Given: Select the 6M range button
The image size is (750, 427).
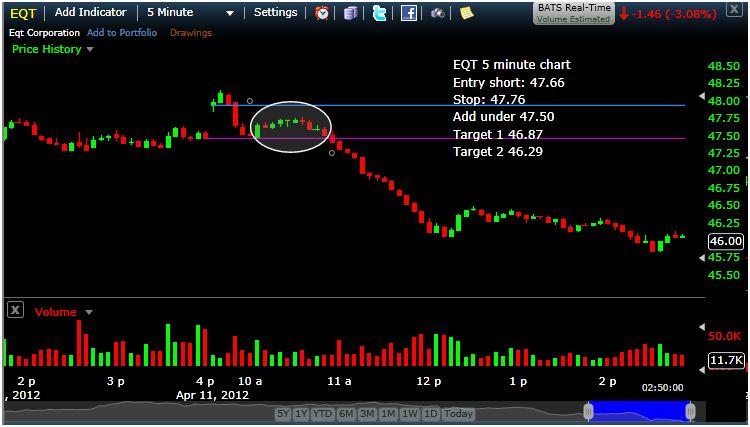Looking at the screenshot, I should click(x=346, y=414).
